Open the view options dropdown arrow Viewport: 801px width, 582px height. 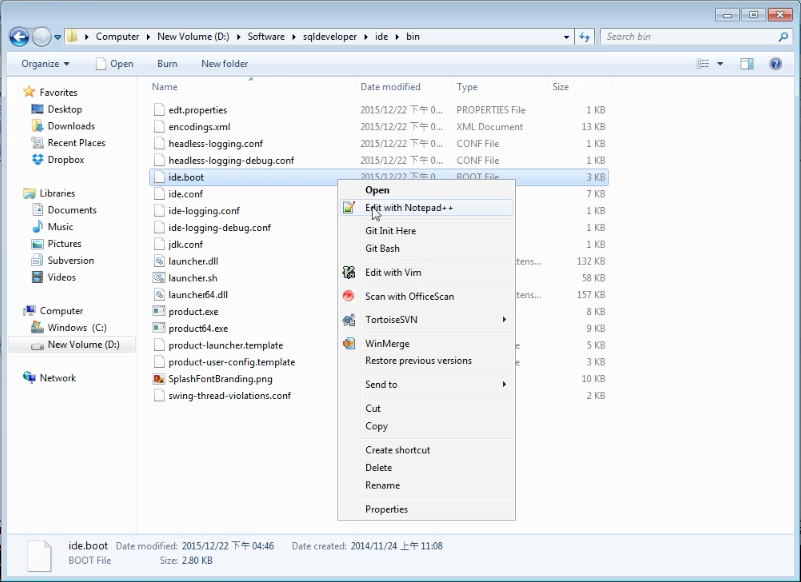720,64
